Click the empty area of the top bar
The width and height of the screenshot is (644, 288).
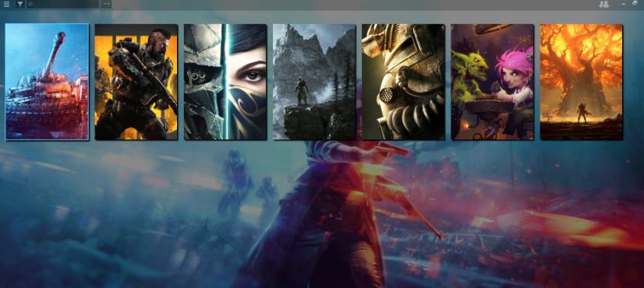353,4
